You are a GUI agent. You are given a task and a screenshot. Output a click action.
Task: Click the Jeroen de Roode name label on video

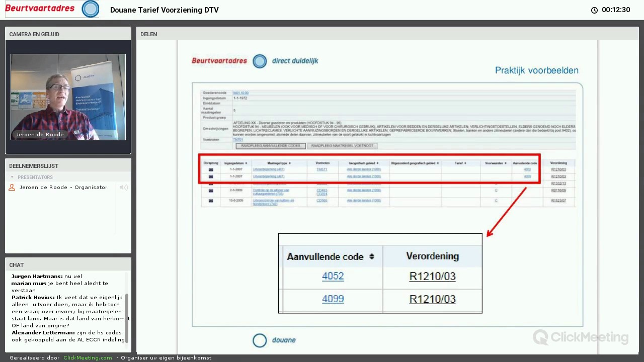[40, 135]
